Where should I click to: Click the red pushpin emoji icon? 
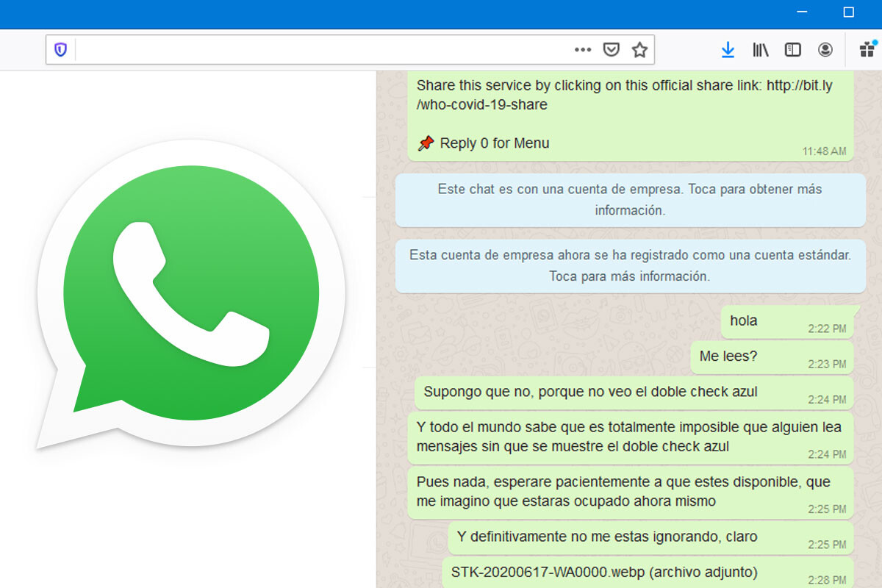point(426,143)
